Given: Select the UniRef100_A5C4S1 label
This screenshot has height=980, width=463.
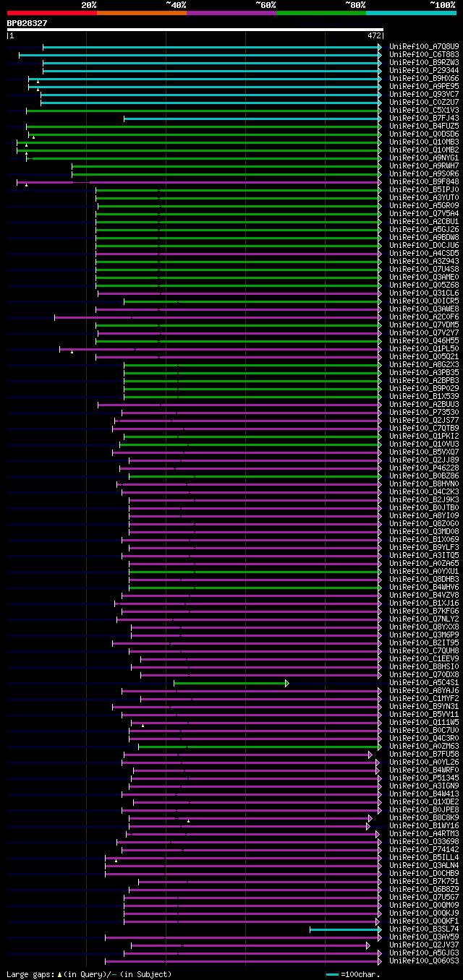Looking at the screenshot, I should click(424, 682).
